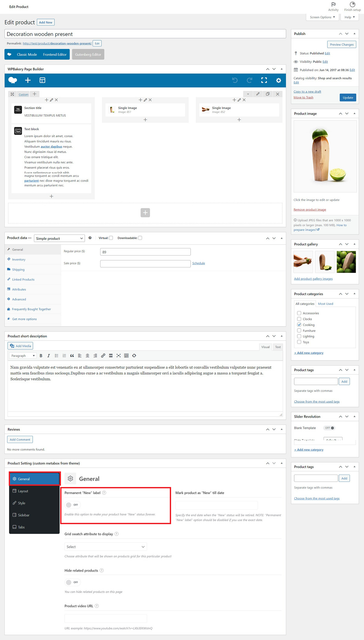Click the WPBakery redo arrow
364x640 pixels.
249,80
